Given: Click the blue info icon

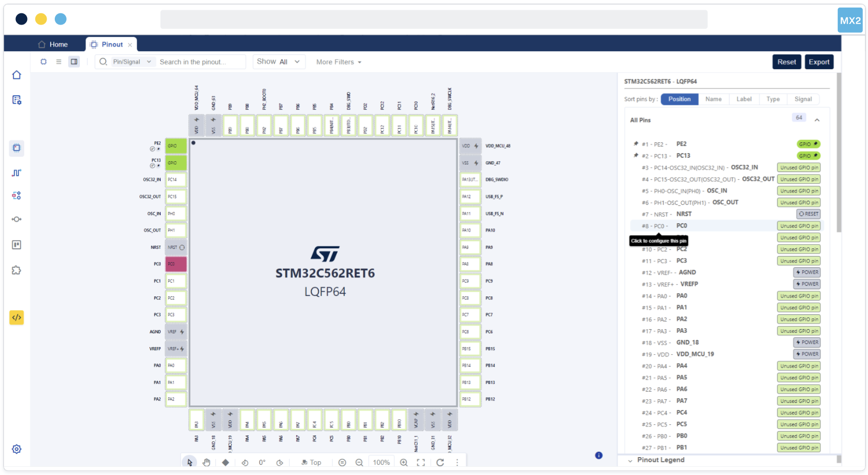Looking at the screenshot, I should pyautogui.click(x=598, y=456).
